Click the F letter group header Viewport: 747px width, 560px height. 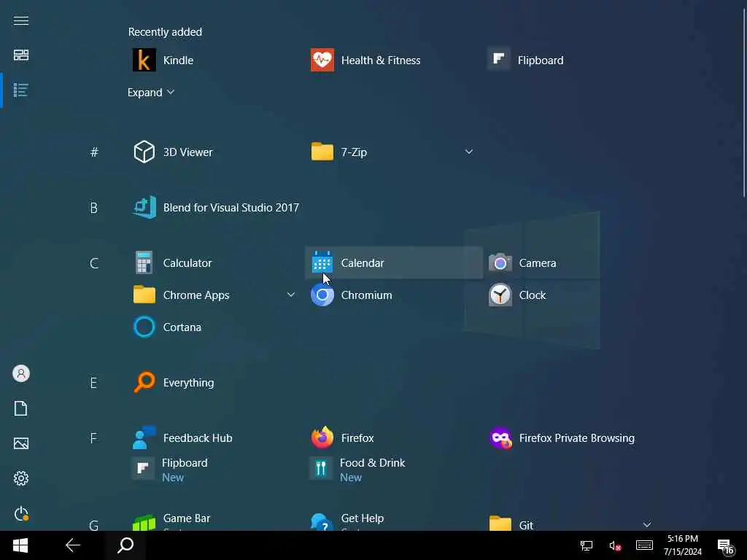[93, 437]
